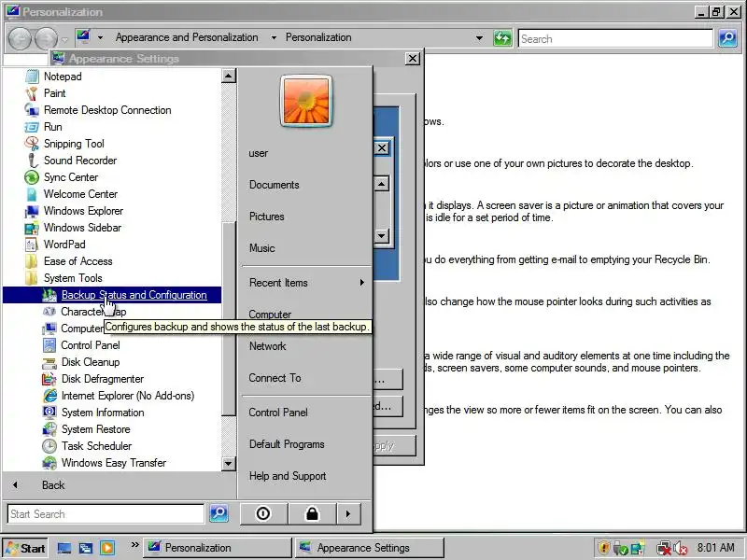The image size is (747, 560).
Task: Open Network from Start menu
Action: point(267,346)
